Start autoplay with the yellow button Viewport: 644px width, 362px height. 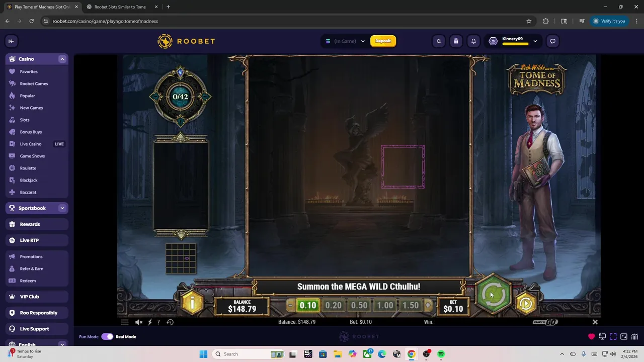[x=526, y=303]
